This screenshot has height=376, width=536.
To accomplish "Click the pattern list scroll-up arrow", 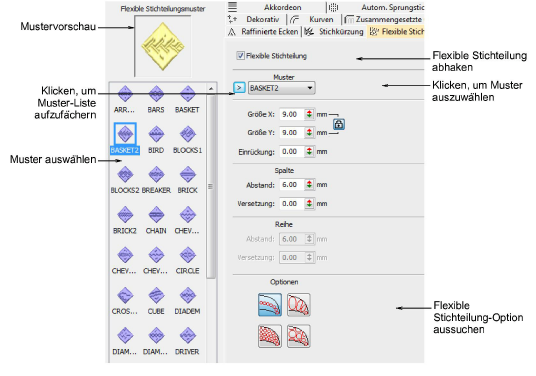I will (x=211, y=89).
